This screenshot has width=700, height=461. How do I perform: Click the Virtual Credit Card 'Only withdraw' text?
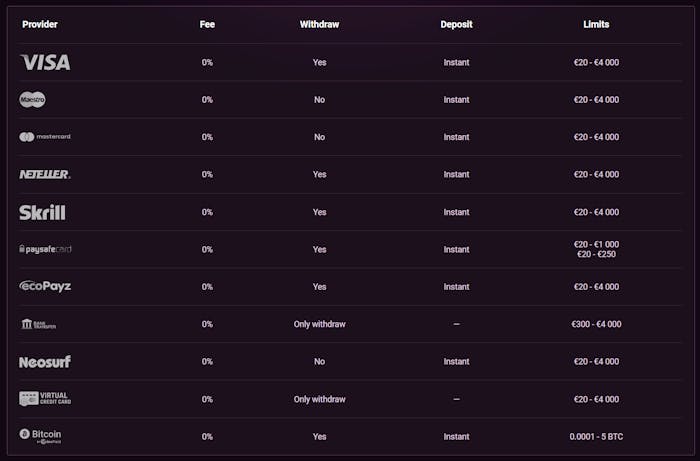319,399
